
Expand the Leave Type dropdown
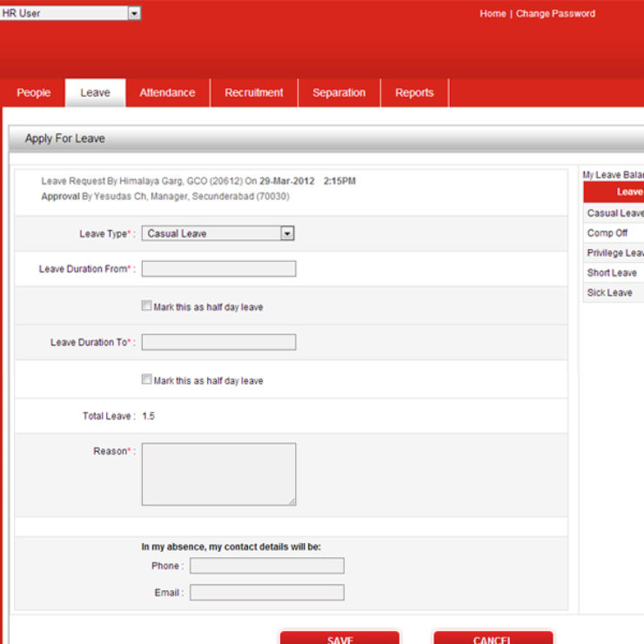point(218,233)
